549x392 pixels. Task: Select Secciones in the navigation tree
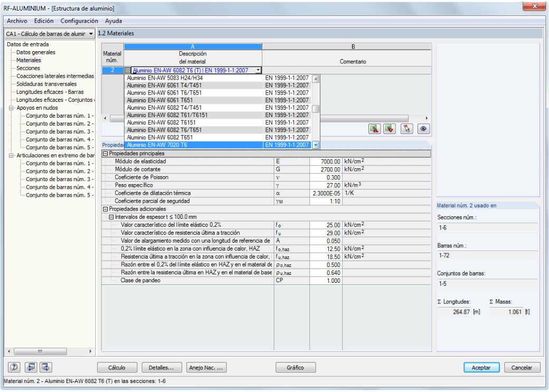(x=28, y=68)
